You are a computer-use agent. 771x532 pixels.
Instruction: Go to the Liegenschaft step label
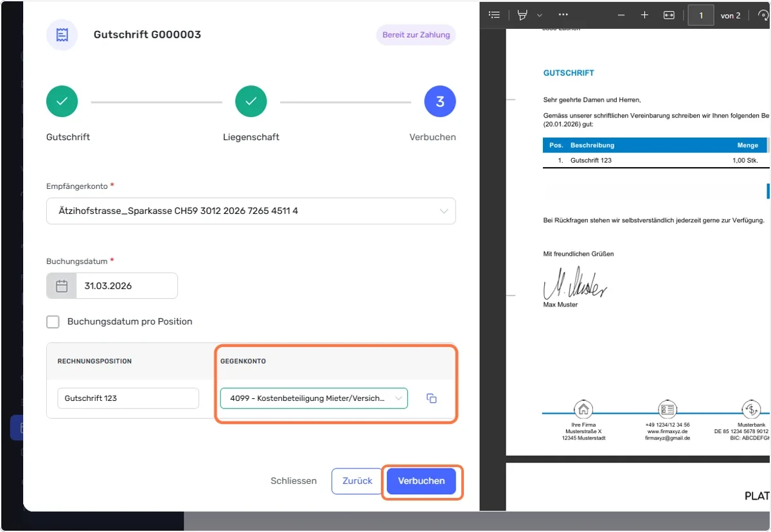251,137
